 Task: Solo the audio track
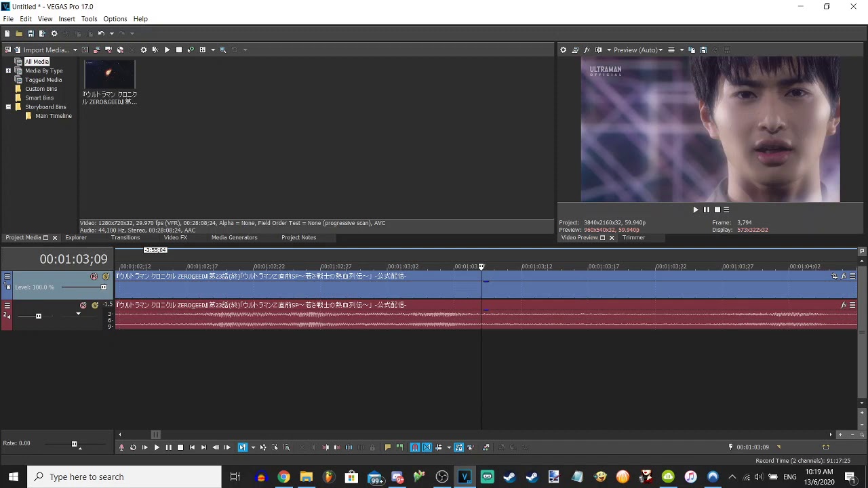[95, 306]
